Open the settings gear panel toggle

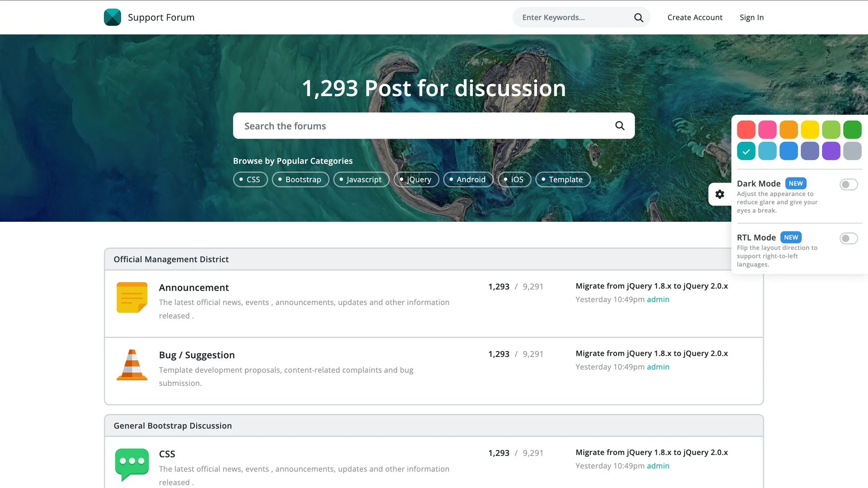click(720, 194)
